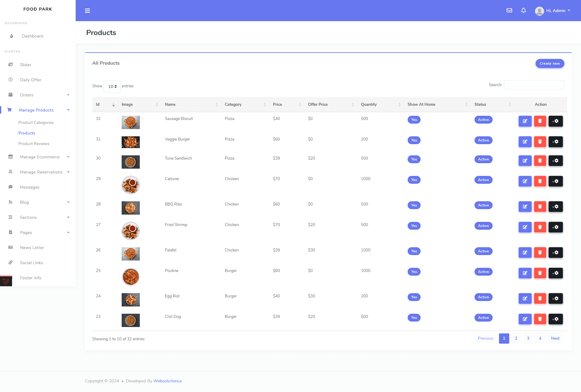Toggle the hamburger sidebar menu icon

click(87, 11)
